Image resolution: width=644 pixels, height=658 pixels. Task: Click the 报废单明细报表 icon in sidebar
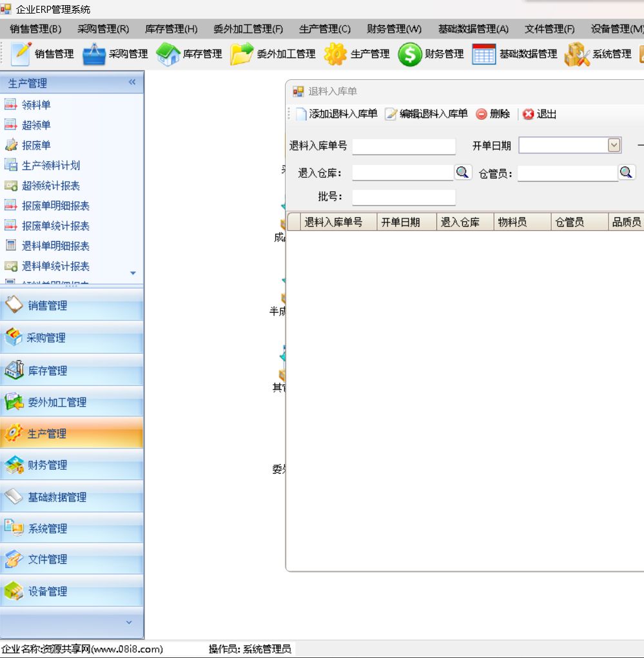pyautogui.click(x=10, y=205)
